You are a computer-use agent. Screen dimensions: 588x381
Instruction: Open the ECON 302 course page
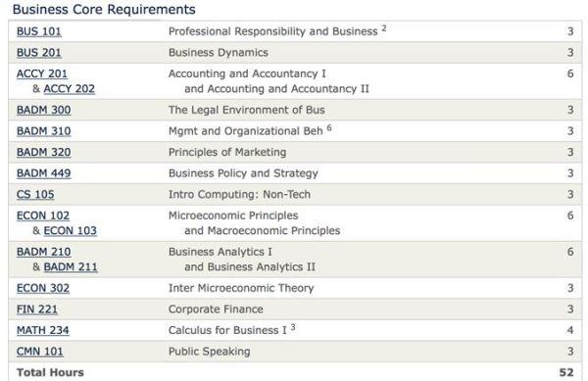43,288
